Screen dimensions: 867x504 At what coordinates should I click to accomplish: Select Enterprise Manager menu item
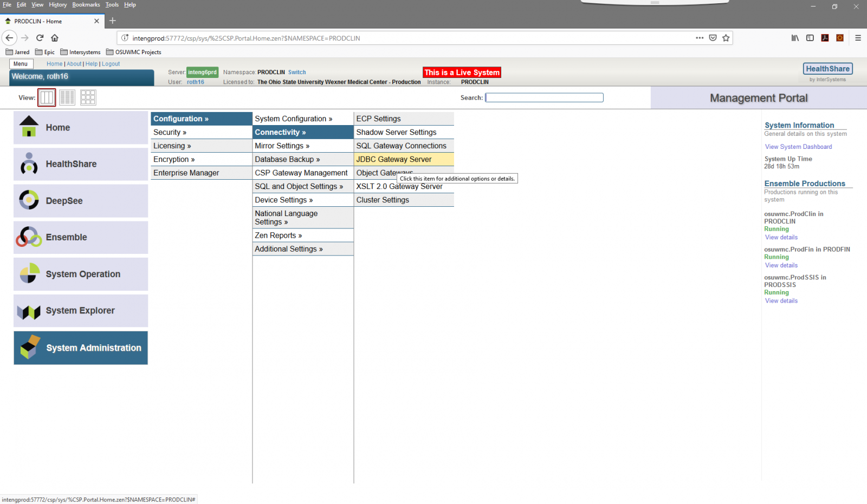202,173
